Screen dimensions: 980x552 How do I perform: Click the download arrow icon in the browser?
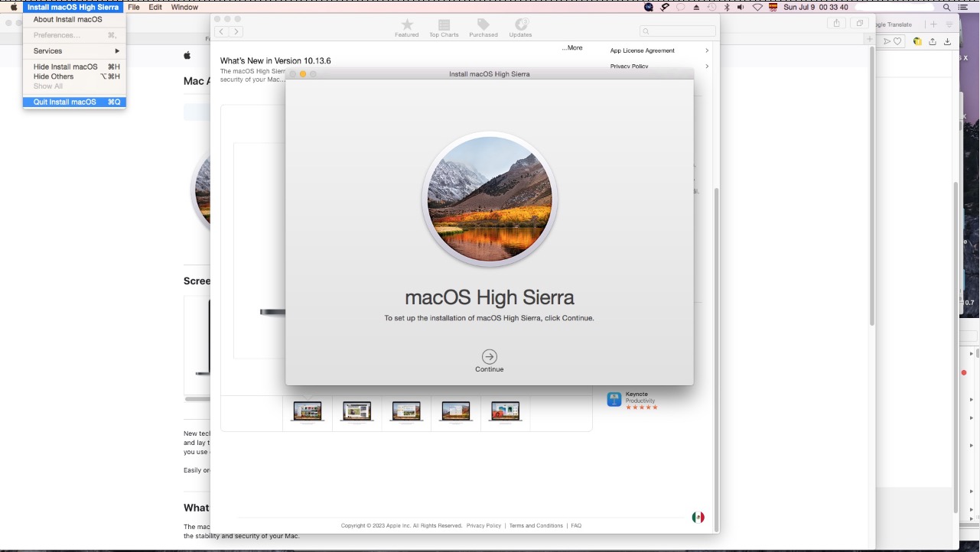[947, 41]
